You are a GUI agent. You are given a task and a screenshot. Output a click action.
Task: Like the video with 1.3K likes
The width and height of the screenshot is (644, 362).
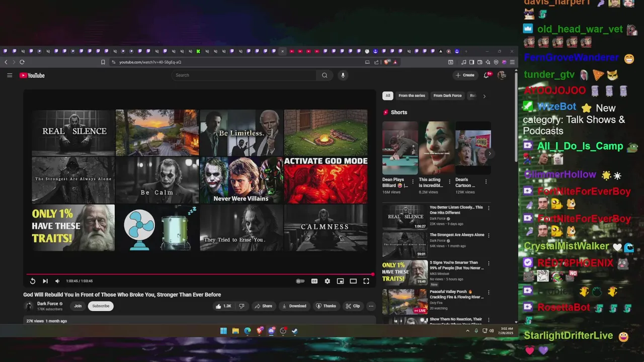coord(223,306)
